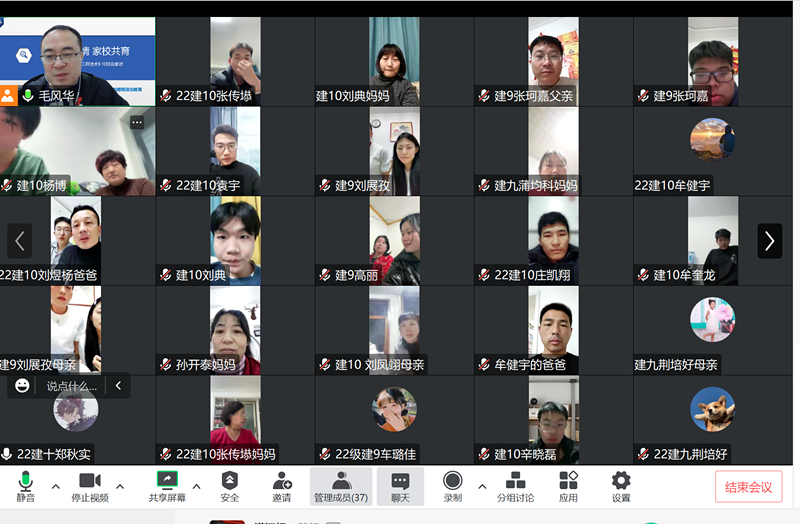
Task: Open Manage Members (管理成员) panel
Action: [x=341, y=485]
